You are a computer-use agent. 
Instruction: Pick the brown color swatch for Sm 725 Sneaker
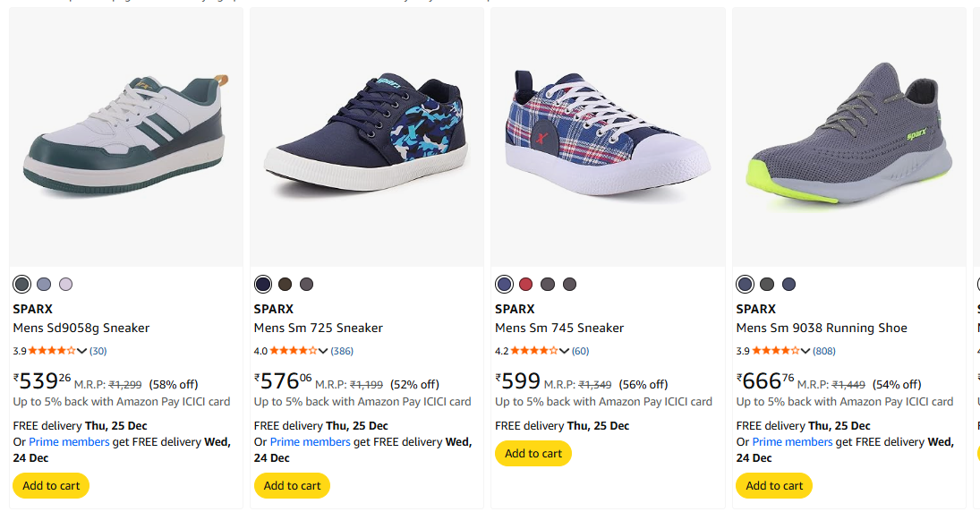(x=285, y=285)
